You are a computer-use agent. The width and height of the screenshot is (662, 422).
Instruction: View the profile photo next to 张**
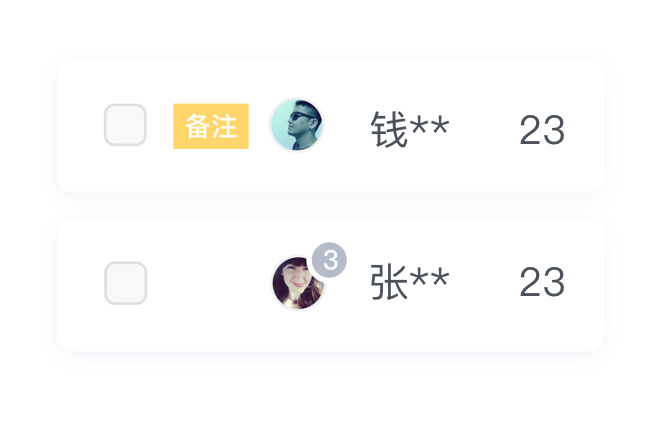298,283
